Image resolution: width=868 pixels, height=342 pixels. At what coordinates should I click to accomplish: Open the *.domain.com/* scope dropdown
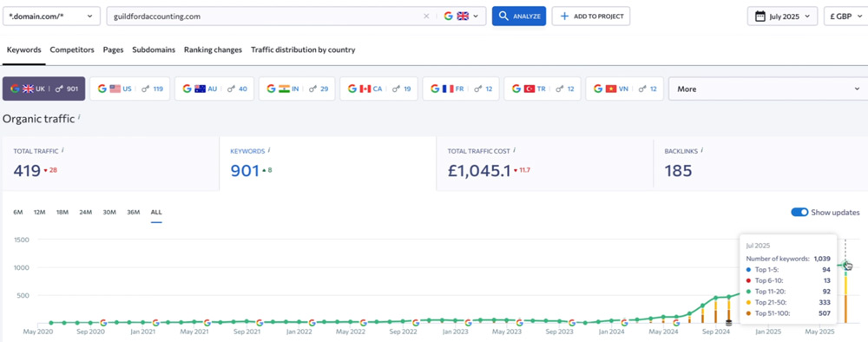tap(51, 16)
